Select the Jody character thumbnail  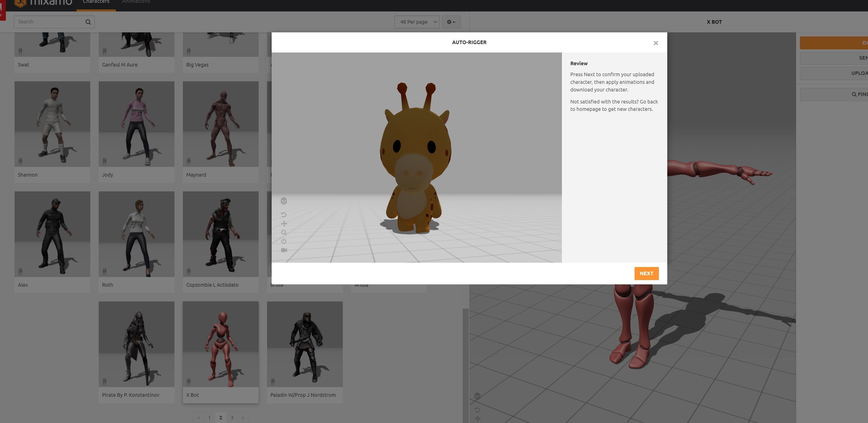(136, 124)
